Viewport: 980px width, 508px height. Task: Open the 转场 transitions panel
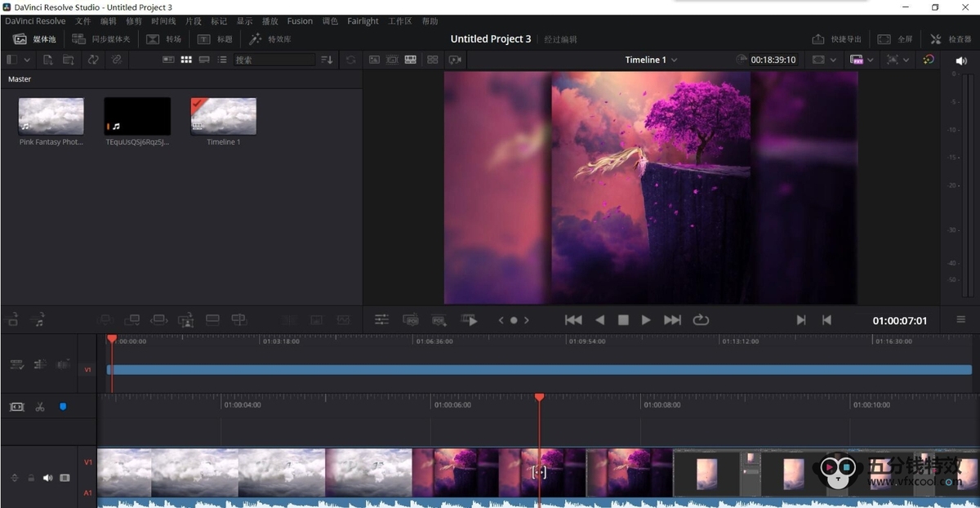pos(164,39)
